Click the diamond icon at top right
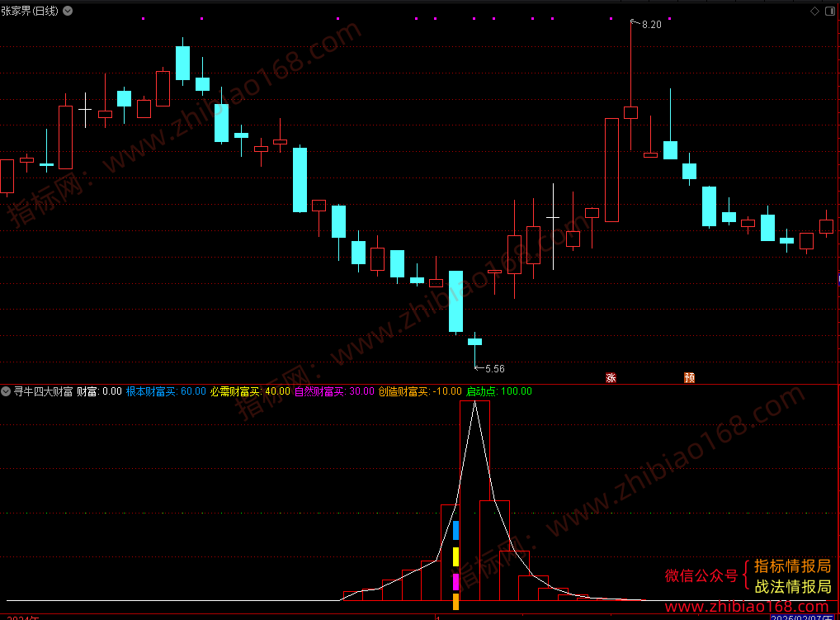The height and width of the screenshot is (620, 840). 814,12
